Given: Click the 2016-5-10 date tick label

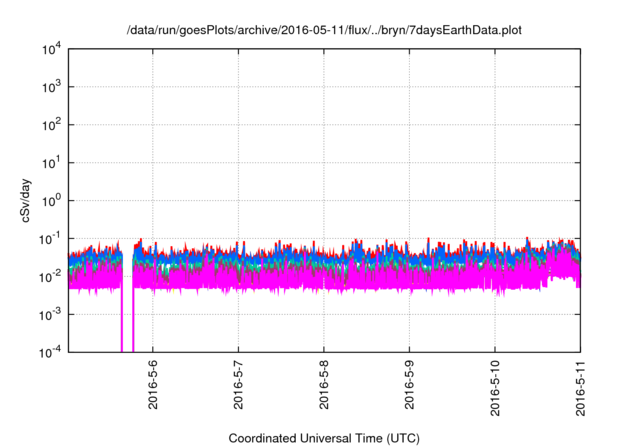Looking at the screenshot, I should coord(495,388).
